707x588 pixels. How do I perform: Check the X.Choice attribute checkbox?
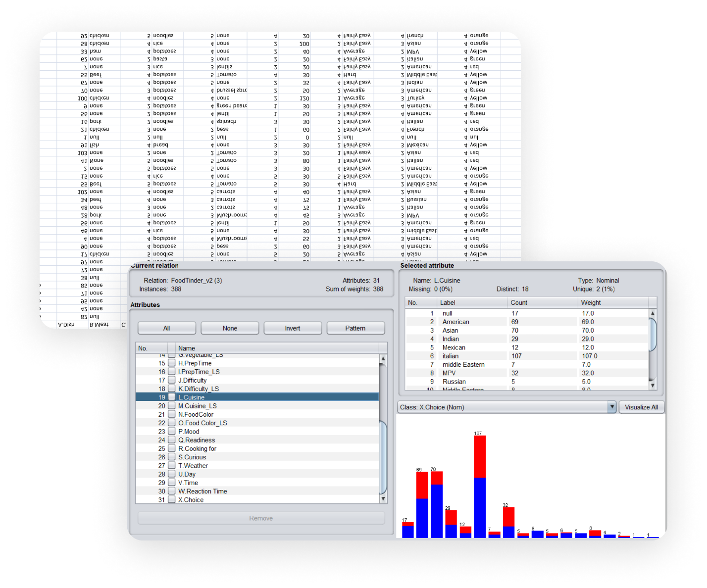pyautogui.click(x=172, y=500)
